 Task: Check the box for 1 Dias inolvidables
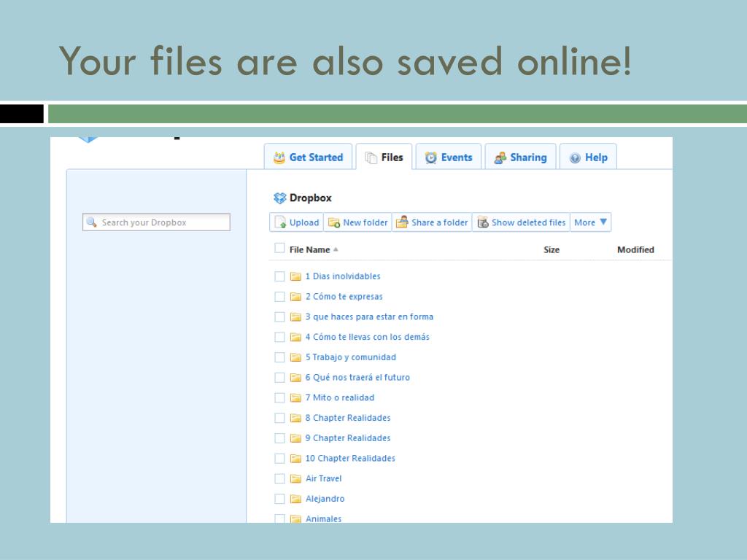[279, 276]
